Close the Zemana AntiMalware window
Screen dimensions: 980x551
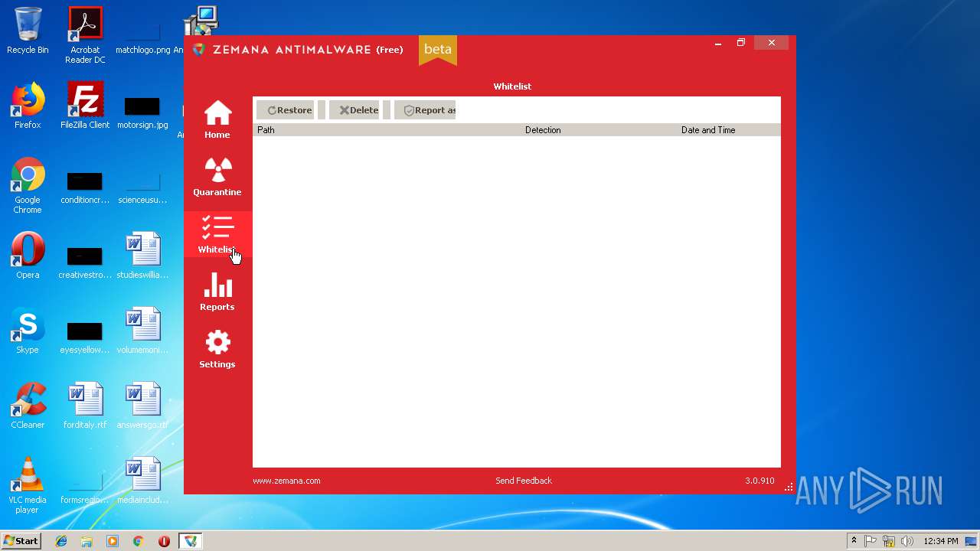click(x=772, y=43)
